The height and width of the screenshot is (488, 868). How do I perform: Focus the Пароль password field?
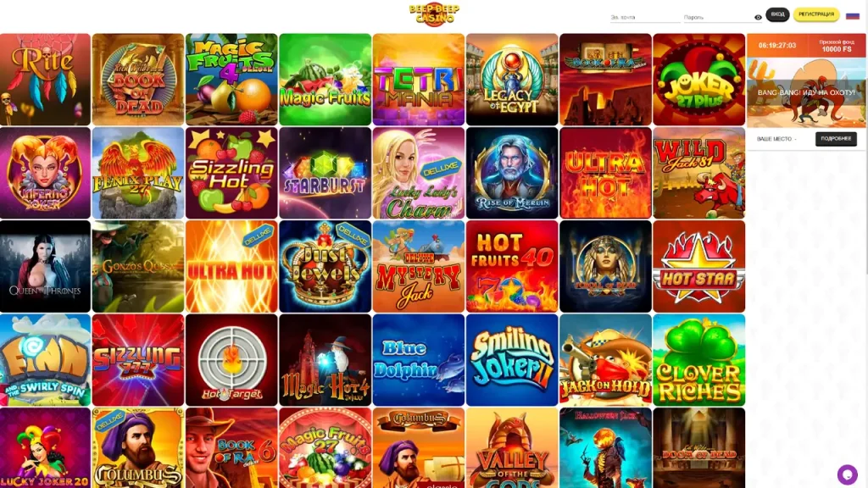click(718, 18)
